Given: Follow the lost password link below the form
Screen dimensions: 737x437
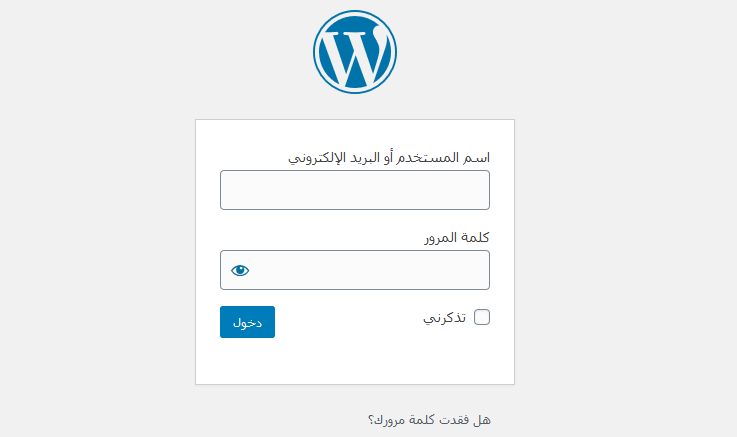Looking at the screenshot, I should 429,419.
